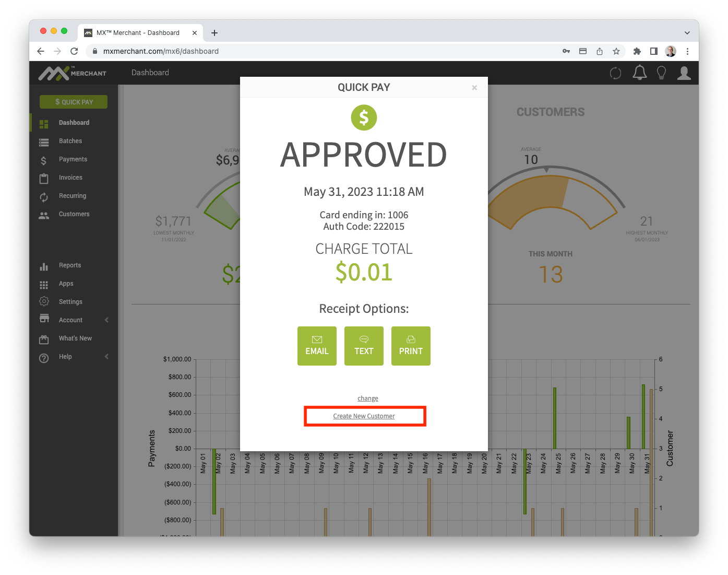The image size is (728, 575).
Task: Open the Recurring payments icon
Action: pos(44,196)
